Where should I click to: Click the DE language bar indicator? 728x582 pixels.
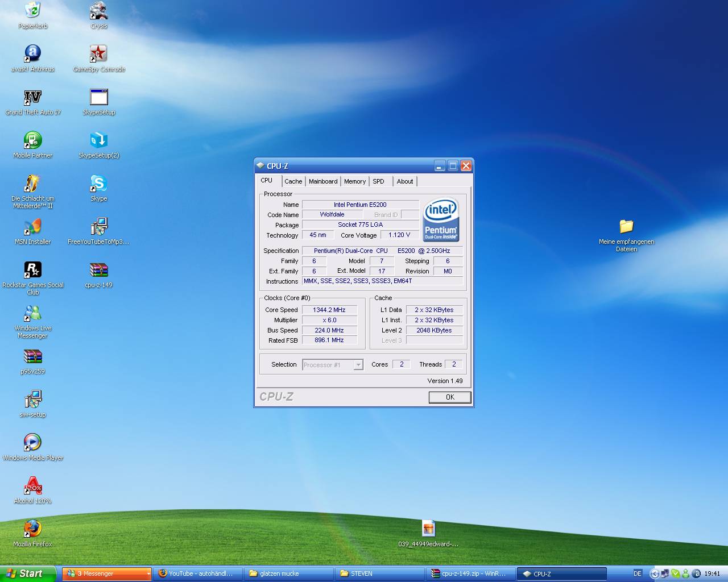click(x=638, y=573)
